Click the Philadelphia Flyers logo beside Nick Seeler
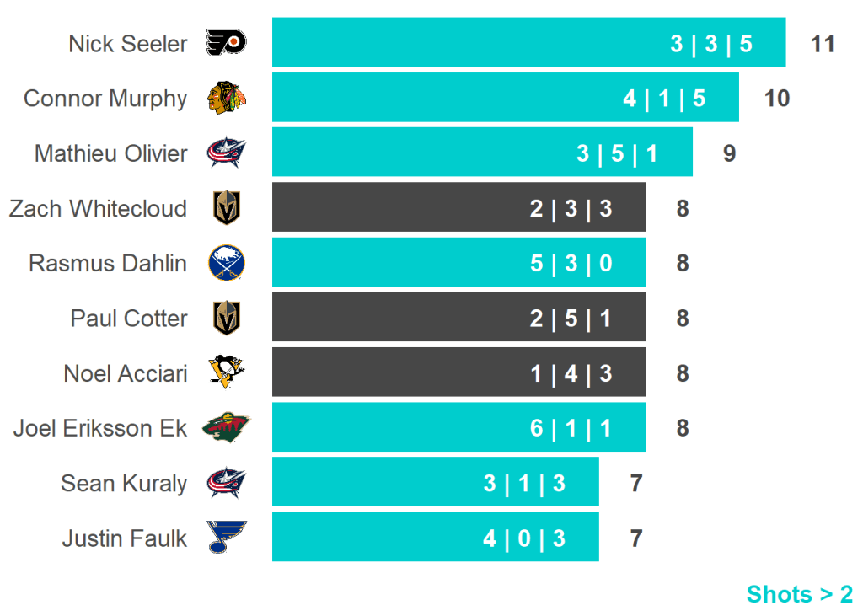The height and width of the screenshot is (616, 863). [x=226, y=43]
